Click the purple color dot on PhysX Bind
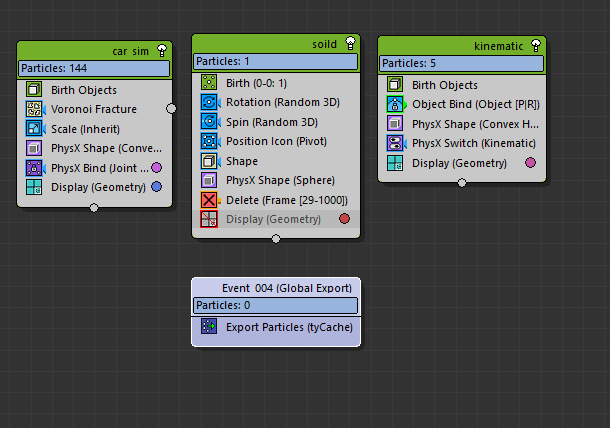 [156, 168]
